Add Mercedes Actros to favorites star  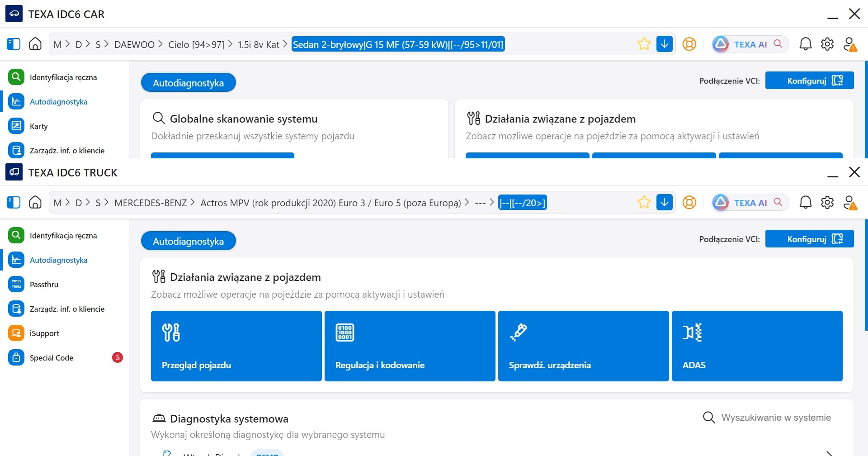644,202
